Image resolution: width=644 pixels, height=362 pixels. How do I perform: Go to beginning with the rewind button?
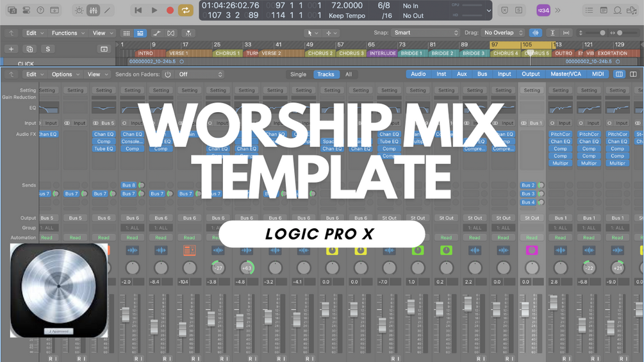pyautogui.click(x=138, y=10)
